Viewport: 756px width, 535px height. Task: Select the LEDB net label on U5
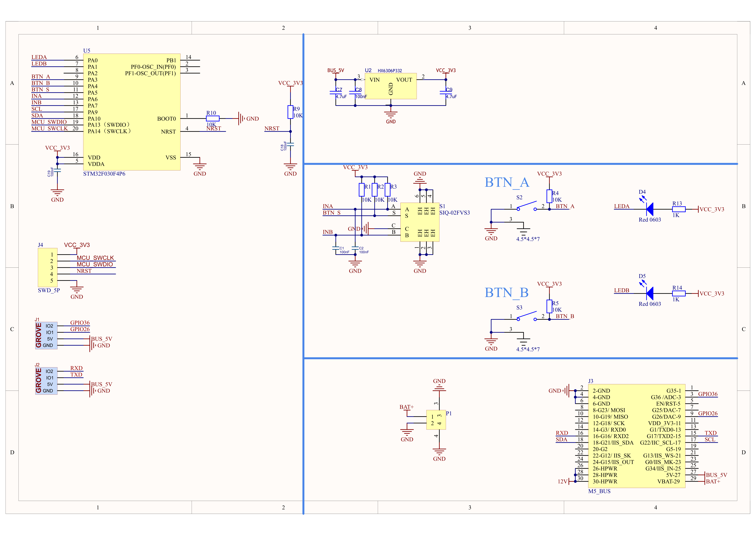pyautogui.click(x=39, y=64)
